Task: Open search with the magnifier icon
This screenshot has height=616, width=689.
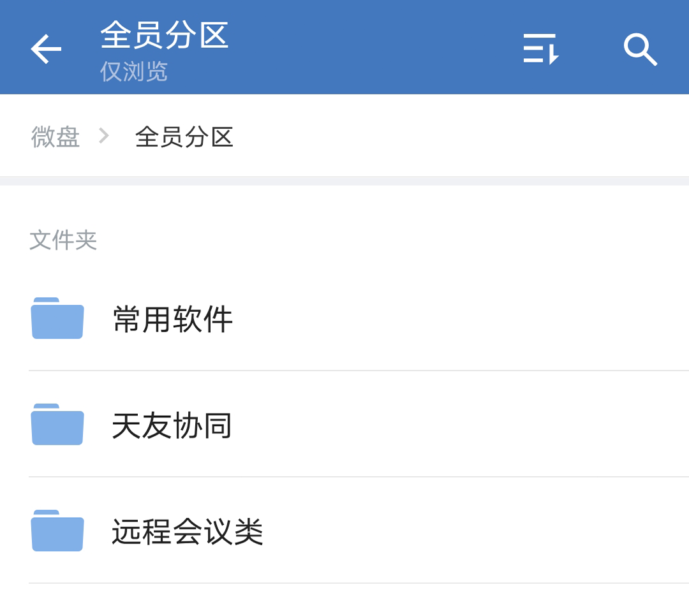Action: point(640,49)
